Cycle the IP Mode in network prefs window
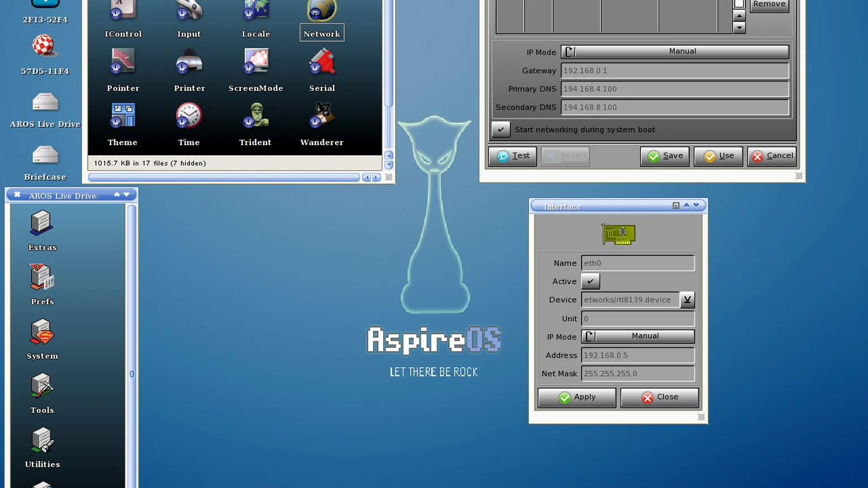Viewport: 868px width, 488px height. [675, 51]
